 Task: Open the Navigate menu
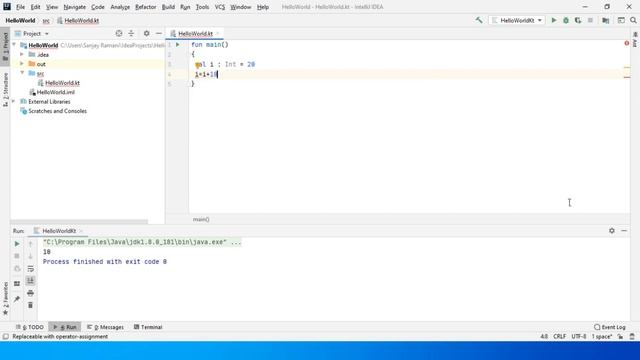pyautogui.click(x=75, y=7)
